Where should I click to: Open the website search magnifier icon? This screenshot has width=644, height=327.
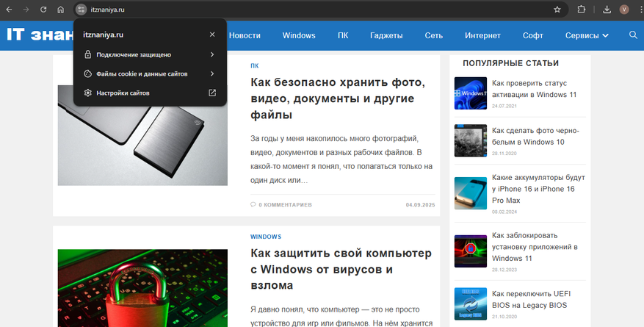point(633,35)
